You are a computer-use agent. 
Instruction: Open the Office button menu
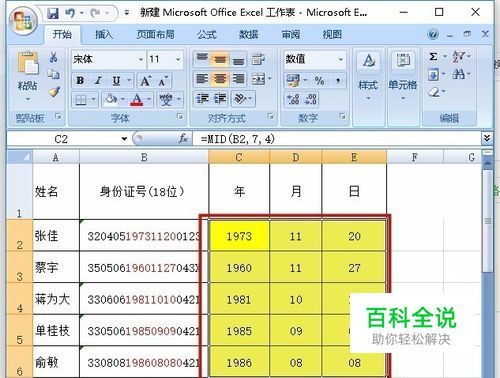[x=23, y=21]
